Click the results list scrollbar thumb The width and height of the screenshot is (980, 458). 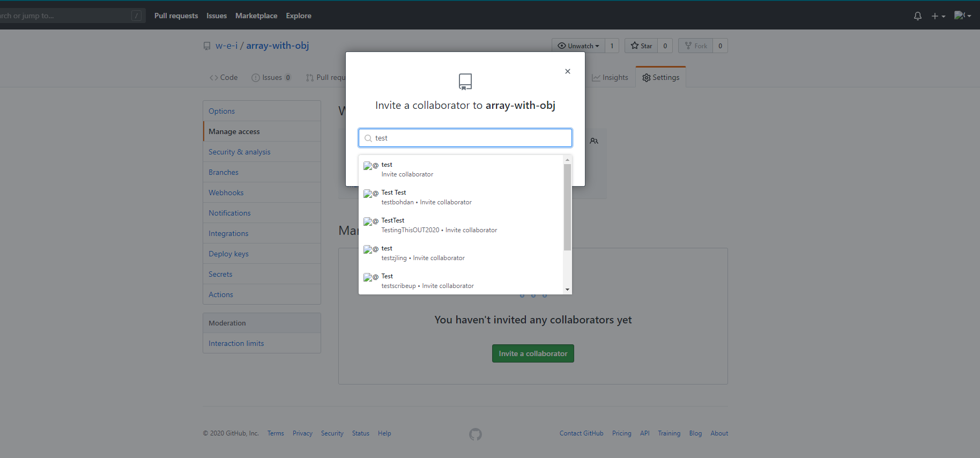pos(567,207)
